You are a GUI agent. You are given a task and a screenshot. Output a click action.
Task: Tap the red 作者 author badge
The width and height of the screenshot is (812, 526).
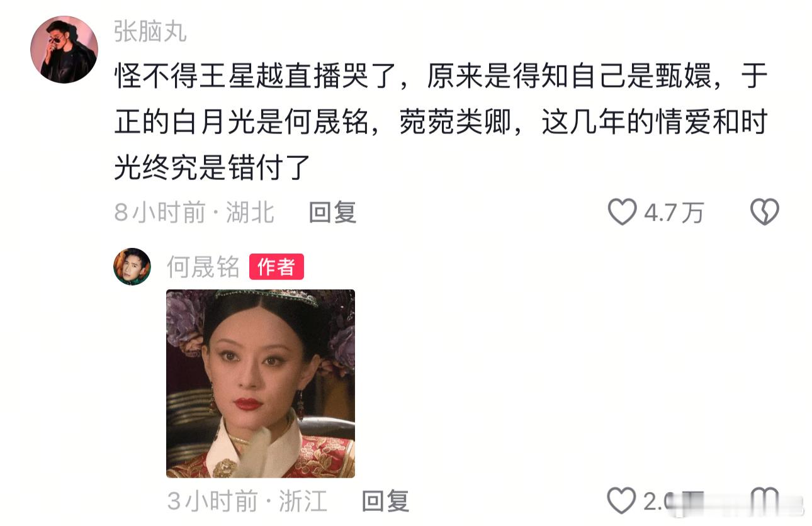coord(277,267)
